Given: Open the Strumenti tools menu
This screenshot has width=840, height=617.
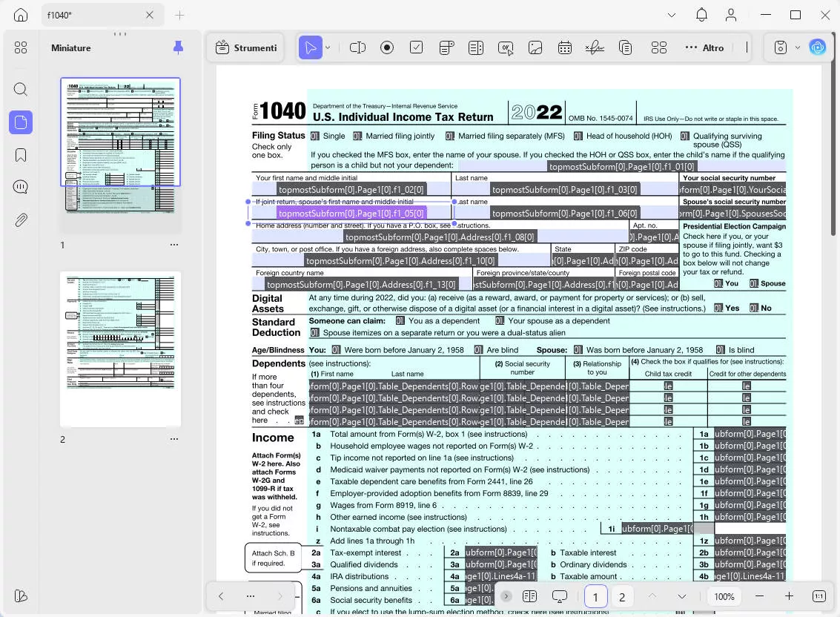Looking at the screenshot, I should pyautogui.click(x=246, y=47).
